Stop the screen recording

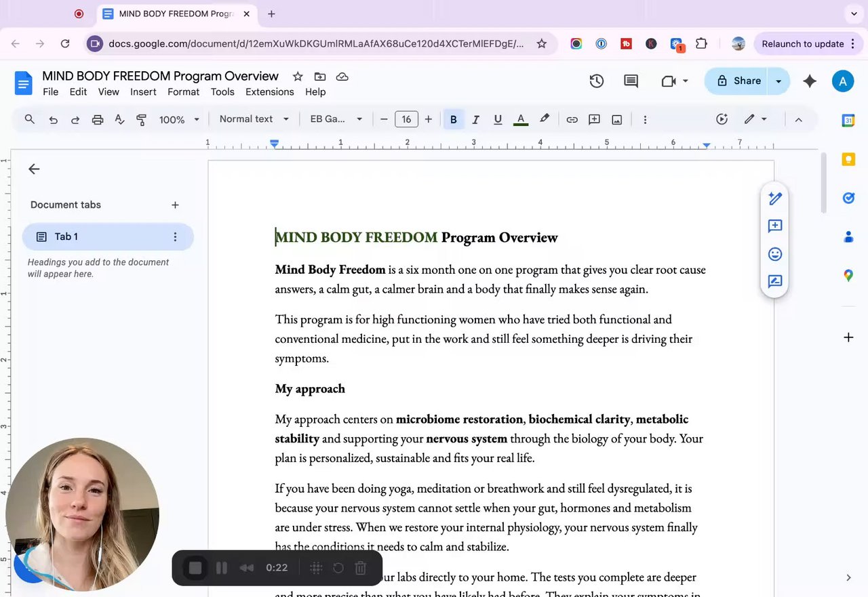point(195,568)
